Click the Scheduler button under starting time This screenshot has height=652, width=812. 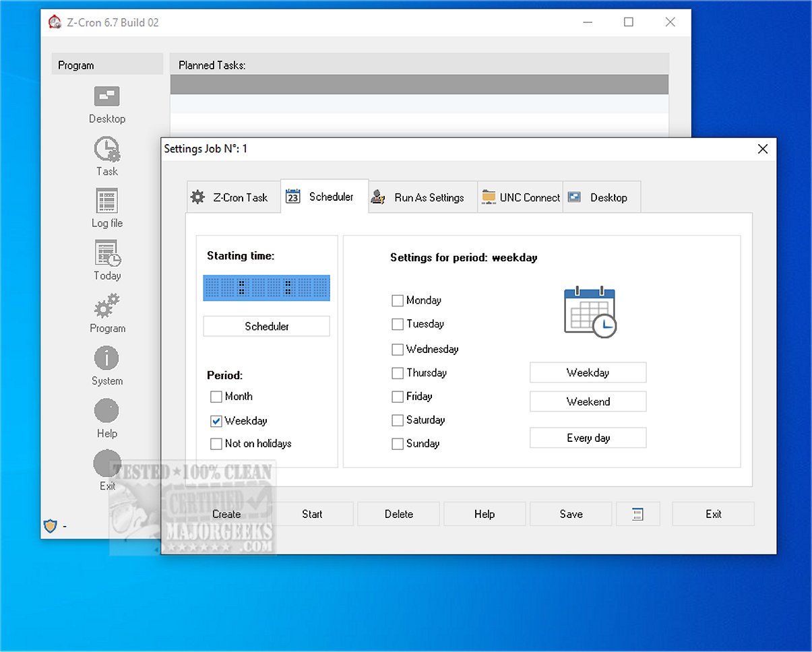click(267, 326)
